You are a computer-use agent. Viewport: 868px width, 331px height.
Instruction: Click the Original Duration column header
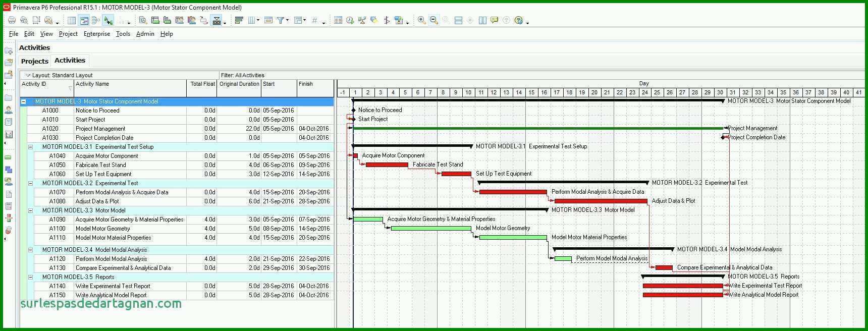239,88
